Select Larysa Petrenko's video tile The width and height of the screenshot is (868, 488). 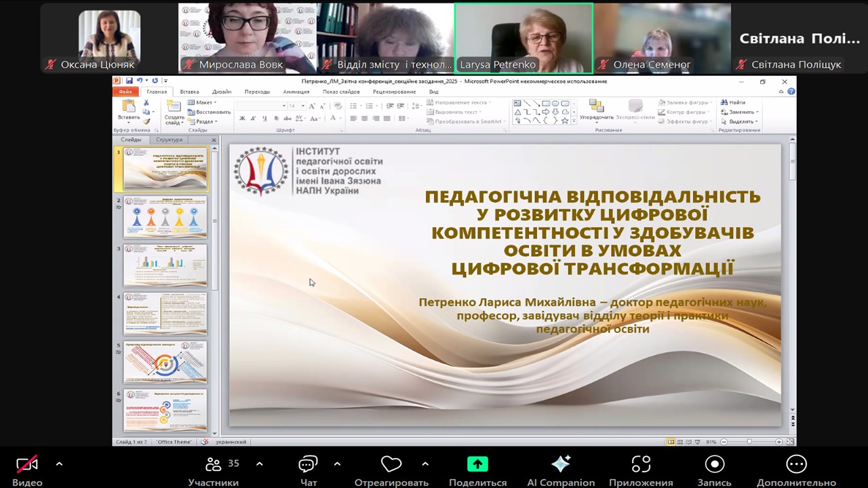tap(523, 38)
